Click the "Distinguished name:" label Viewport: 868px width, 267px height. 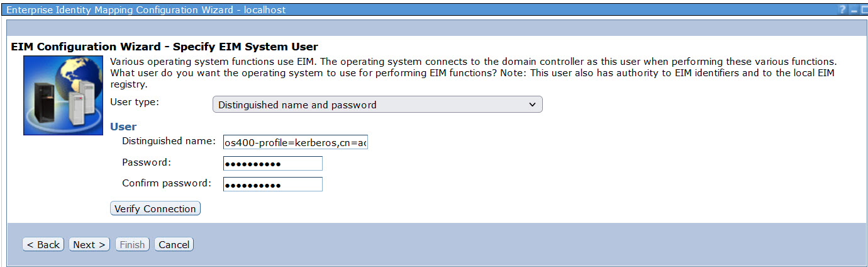(x=169, y=141)
